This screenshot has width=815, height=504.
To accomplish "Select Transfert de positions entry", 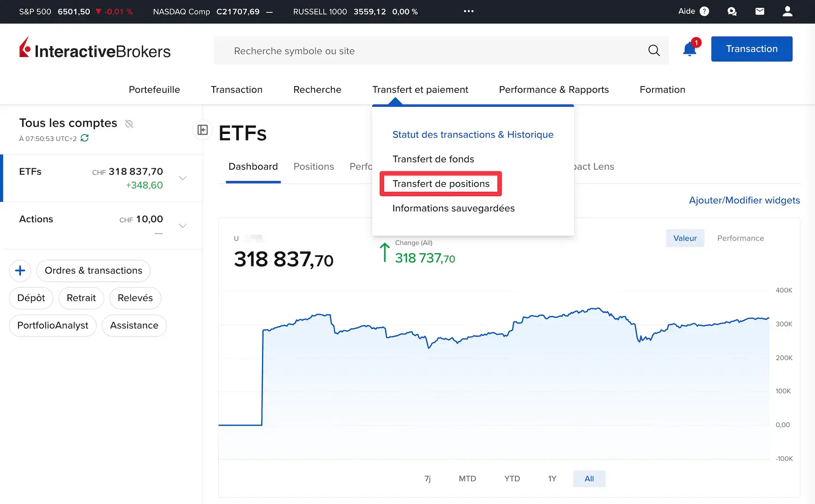I will click(441, 184).
